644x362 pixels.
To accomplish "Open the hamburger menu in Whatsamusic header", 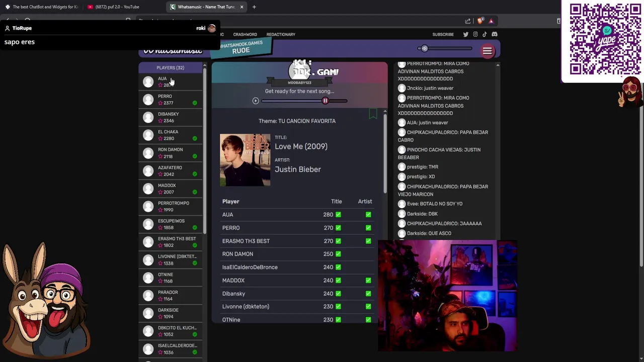I will pos(487,51).
